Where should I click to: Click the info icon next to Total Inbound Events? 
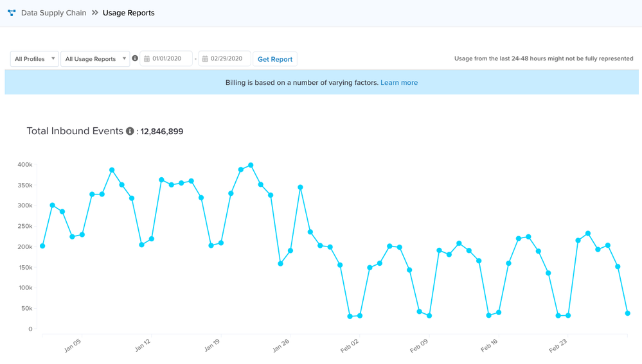pyautogui.click(x=130, y=131)
